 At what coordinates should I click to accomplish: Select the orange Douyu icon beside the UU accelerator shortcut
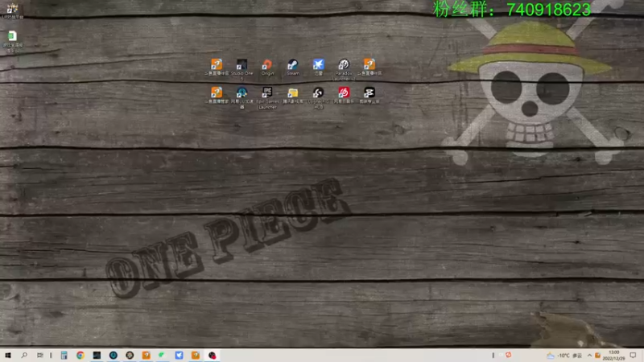(217, 95)
